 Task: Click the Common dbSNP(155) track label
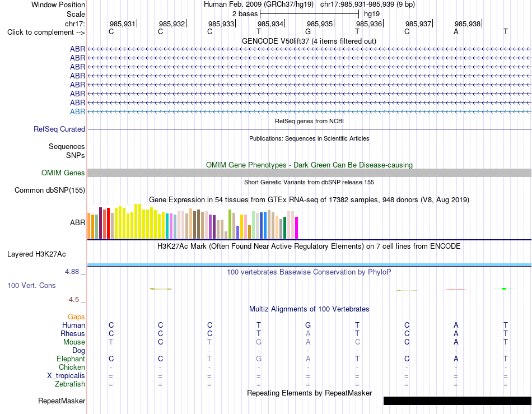[50, 190]
